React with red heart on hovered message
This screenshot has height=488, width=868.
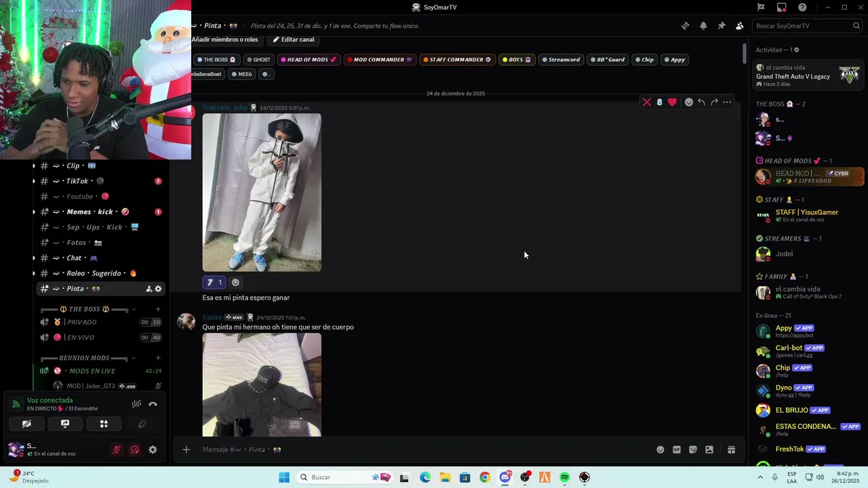672,102
